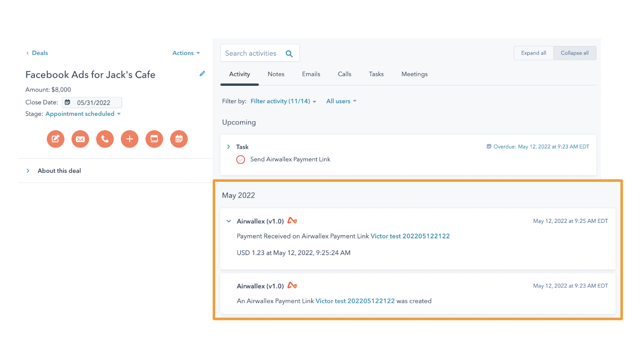Click the orange create task icon button
The image size is (644, 362).
(154, 139)
